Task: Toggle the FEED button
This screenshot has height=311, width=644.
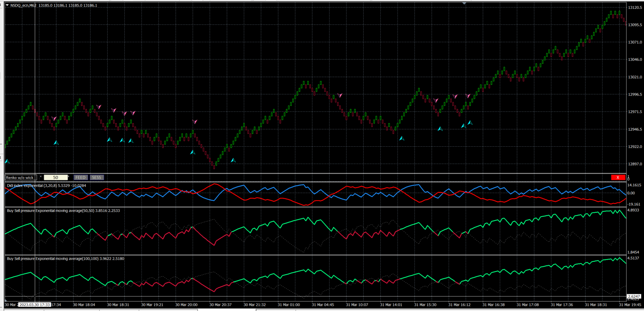Action: (x=80, y=177)
